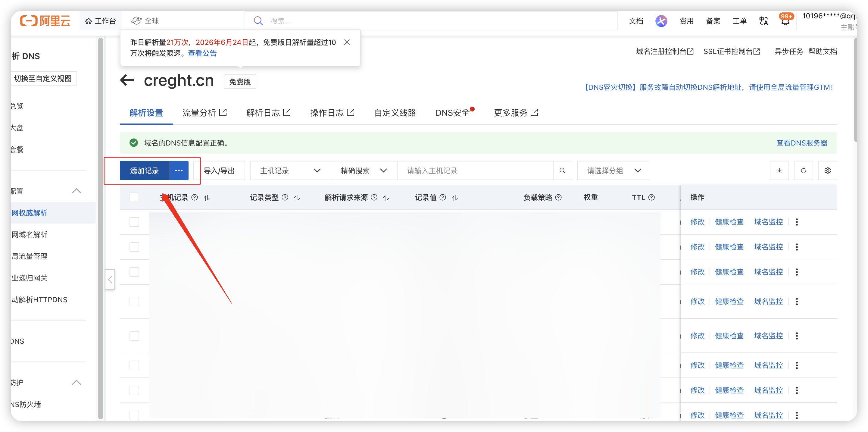Open the 全球 region selector

coord(145,21)
